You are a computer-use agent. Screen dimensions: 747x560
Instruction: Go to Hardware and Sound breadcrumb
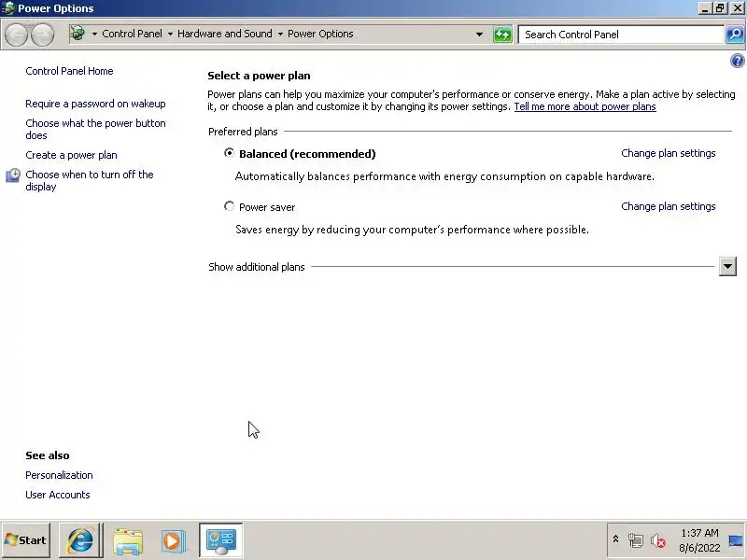(225, 34)
